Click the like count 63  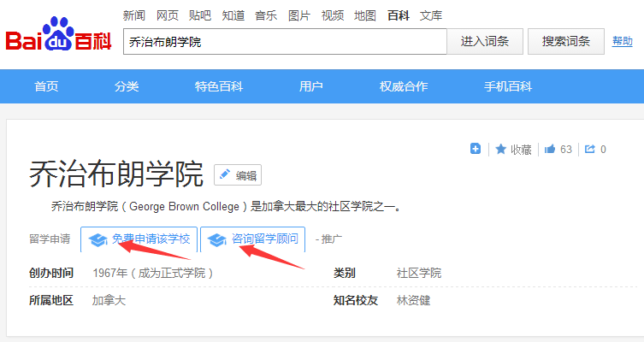[566, 150]
